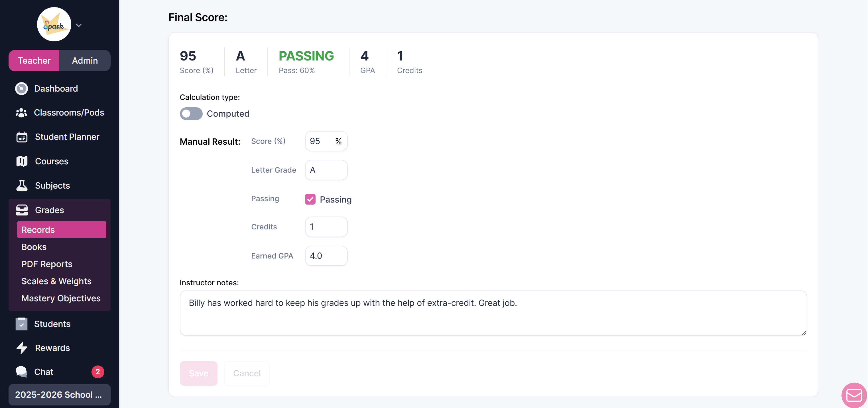
Task: Click the Earned GPA input field
Action: point(326,256)
